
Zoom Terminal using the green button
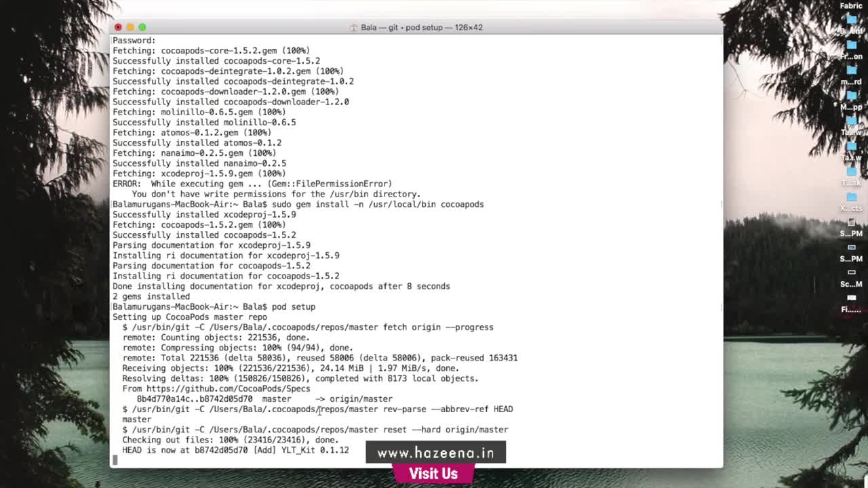click(x=142, y=27)
